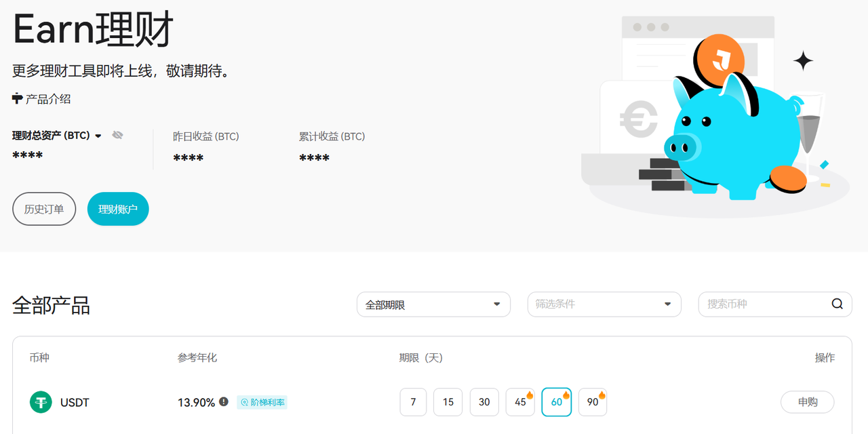Click the 累计收益 (BTC) label

[x=332, y=136]
